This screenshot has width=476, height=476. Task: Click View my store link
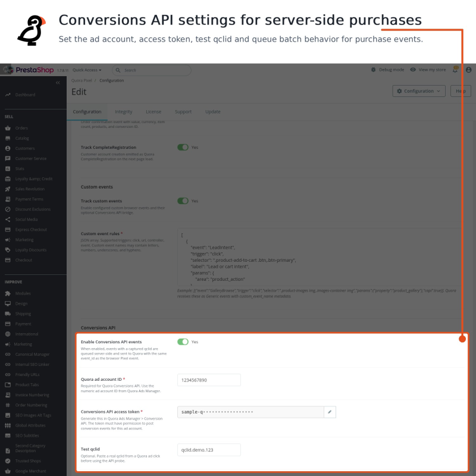(x=428, y=70)
